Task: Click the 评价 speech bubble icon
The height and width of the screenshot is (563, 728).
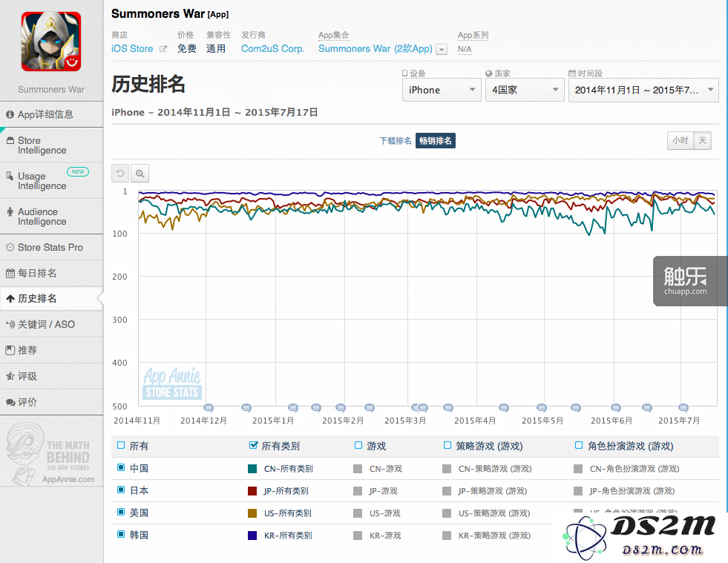Action: [10, 403]
